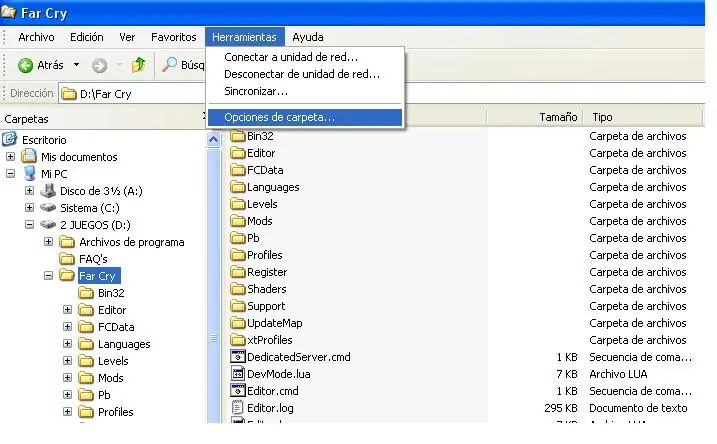Click the Búsqueda magnifier icon

pos(169,65)
